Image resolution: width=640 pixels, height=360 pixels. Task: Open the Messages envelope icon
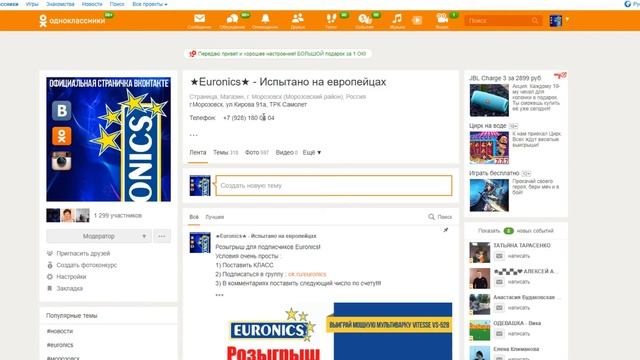(x=200, y=19)
